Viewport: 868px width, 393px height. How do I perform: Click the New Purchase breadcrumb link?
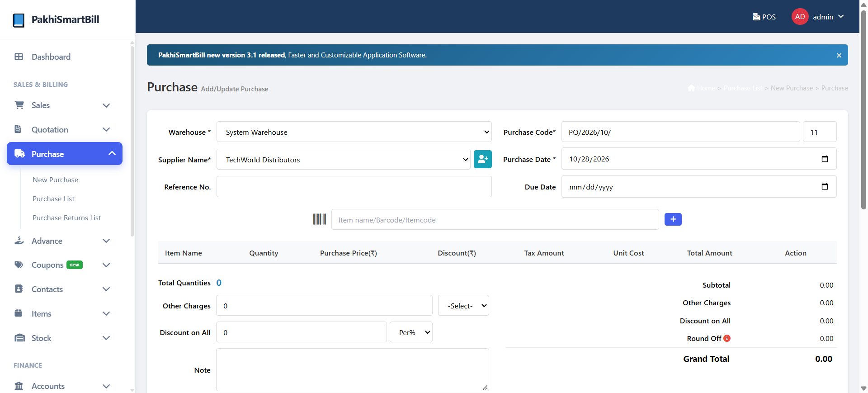point(792,88)
